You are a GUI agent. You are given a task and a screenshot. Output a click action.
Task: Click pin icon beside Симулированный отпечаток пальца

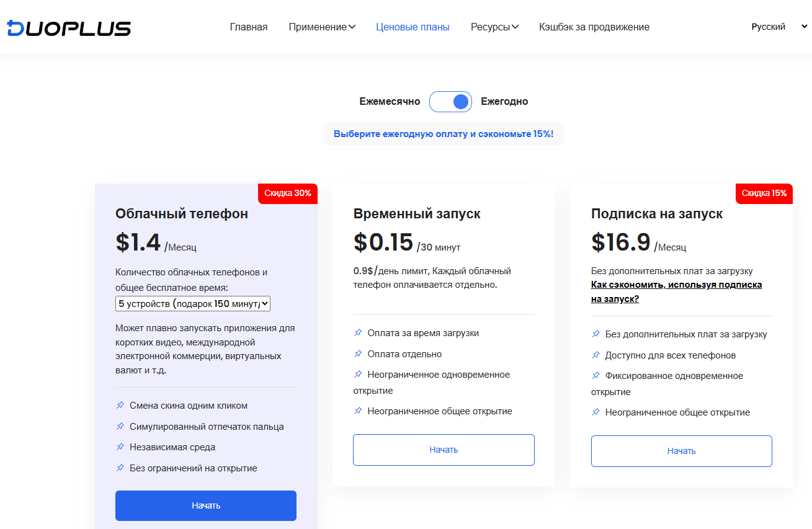pos(120,427)
